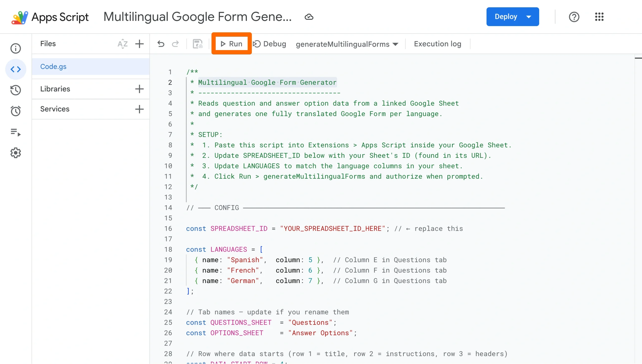Click line number 16 in gutter
The height and width of the screenshot is (364, 642).
[x=168, y=229]
